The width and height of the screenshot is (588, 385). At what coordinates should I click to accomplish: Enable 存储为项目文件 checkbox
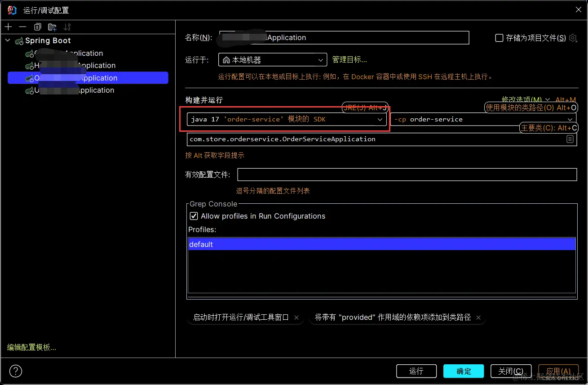[499, 38]
